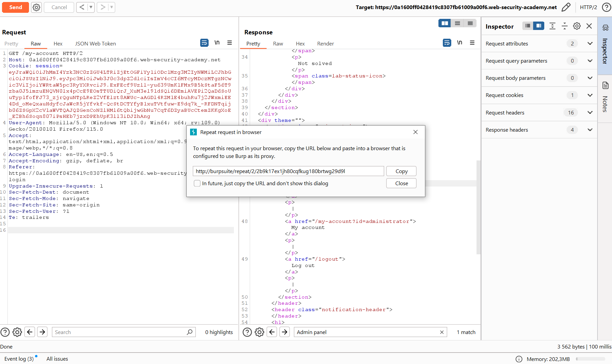This screenshot has height=364, width=612.
Task: Switch Request view to Pretty tab
Action: coord(11,44)
